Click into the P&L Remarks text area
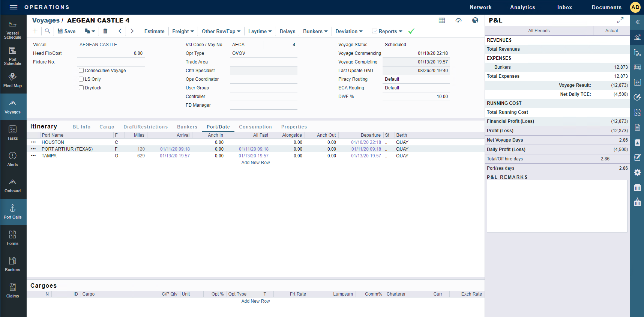The width and height of the screenshot is (644, 317). click(557, 206)
